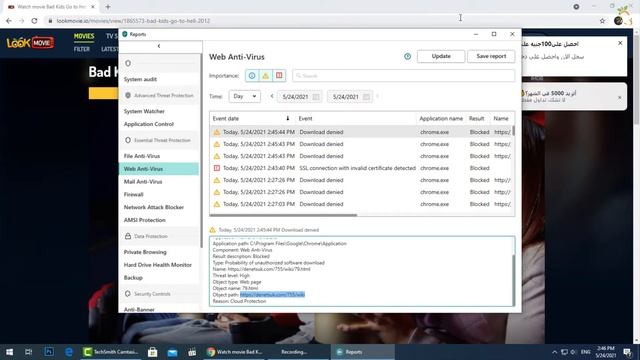Close the top Arabic ad notification

(620, 43)
